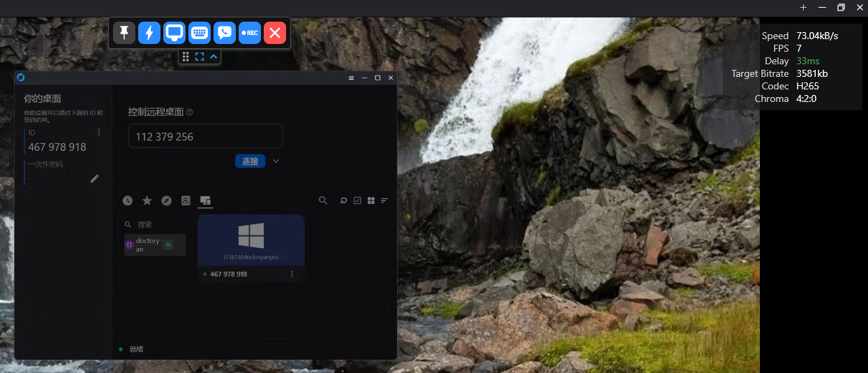Open the discovered devices compass tab
This screenshot has height=373, width=868.
166,200
